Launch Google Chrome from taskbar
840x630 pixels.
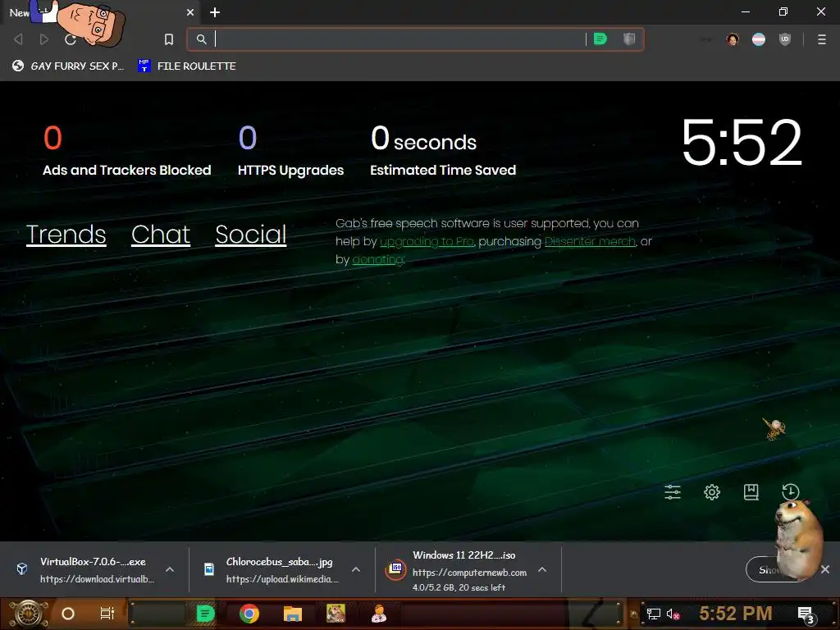pyautogui.click(x=249, y=614)
